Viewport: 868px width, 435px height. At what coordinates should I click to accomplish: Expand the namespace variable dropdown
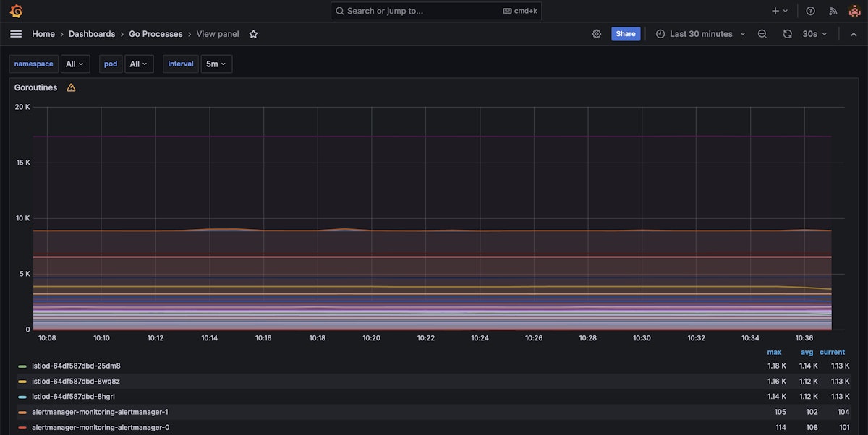coord(75,64)
